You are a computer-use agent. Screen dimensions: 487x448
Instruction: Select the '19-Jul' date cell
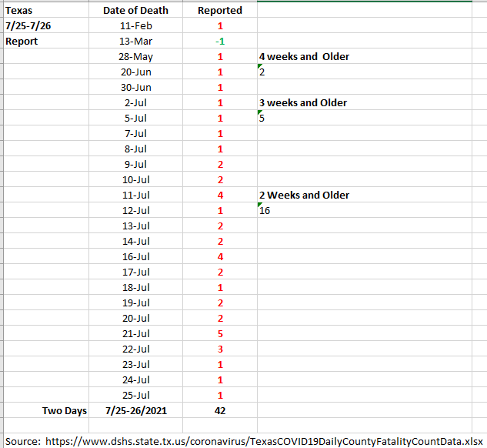point(135,303)
